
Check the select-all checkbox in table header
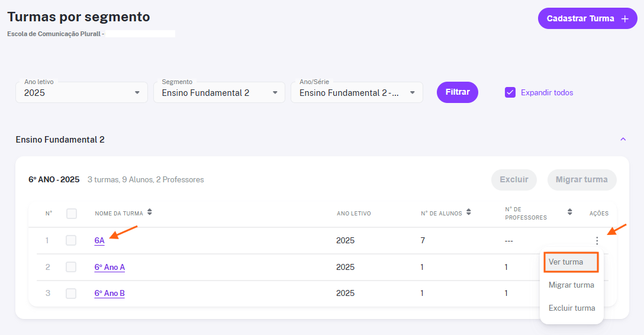[72, 214]
